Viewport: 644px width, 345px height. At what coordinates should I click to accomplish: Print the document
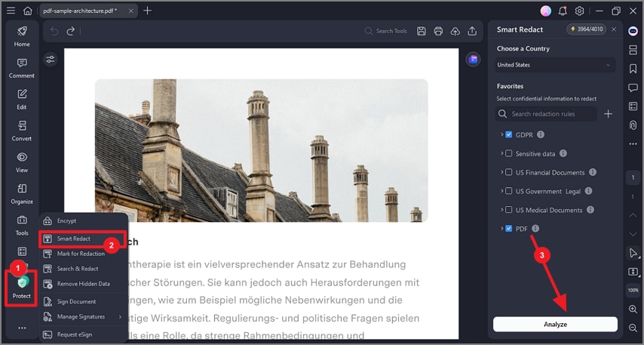438,31
